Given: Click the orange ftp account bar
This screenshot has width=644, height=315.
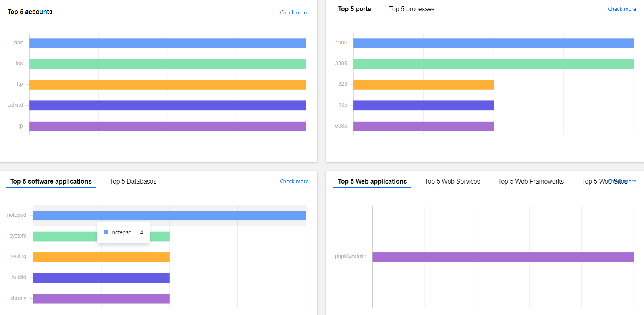Looking at the screenshot, I should point(168,85).
